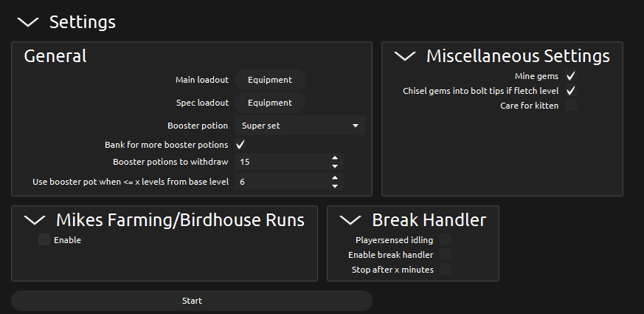Viewport: 644px width, 314px height.
Task: Collapse the Break Handler section
Action: [x=350, y=219]
